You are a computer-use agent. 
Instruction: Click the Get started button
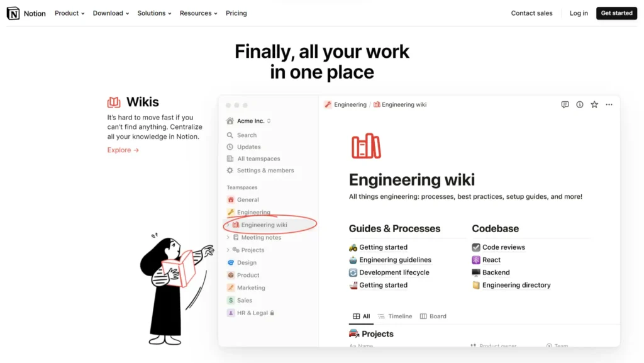pyautogui.click(x=616, y=13)
